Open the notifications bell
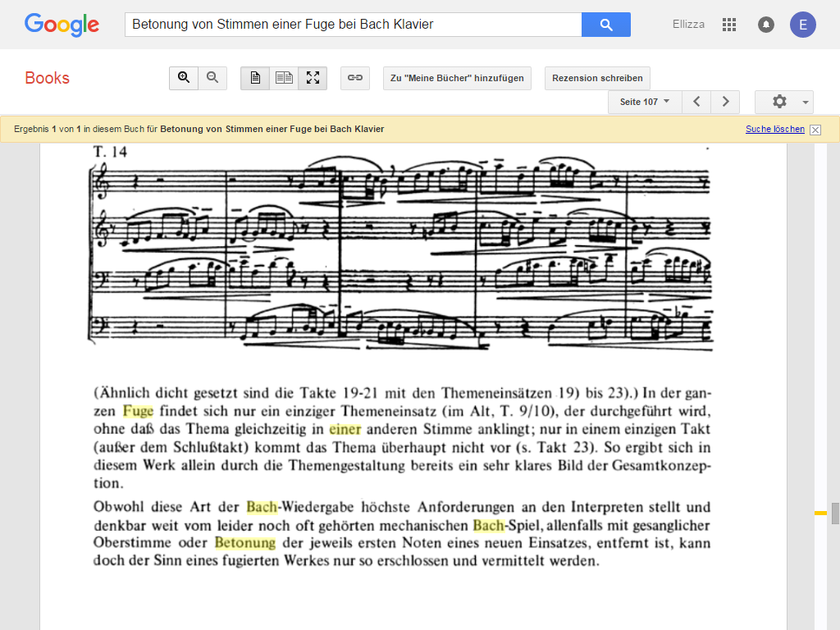Screen dimensions: 840x630 point(766,25)
